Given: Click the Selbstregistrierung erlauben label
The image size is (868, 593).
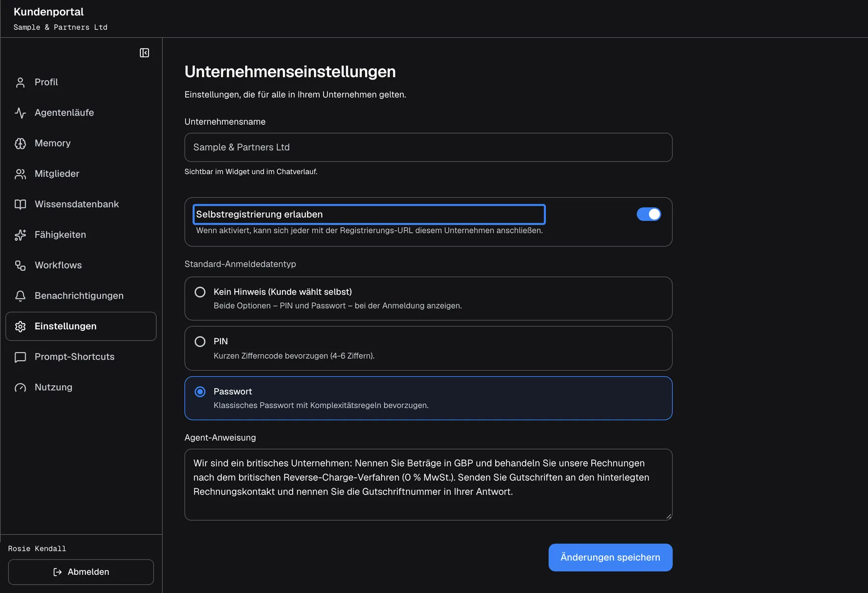Looking at the screenshot, I should (259, 214).
